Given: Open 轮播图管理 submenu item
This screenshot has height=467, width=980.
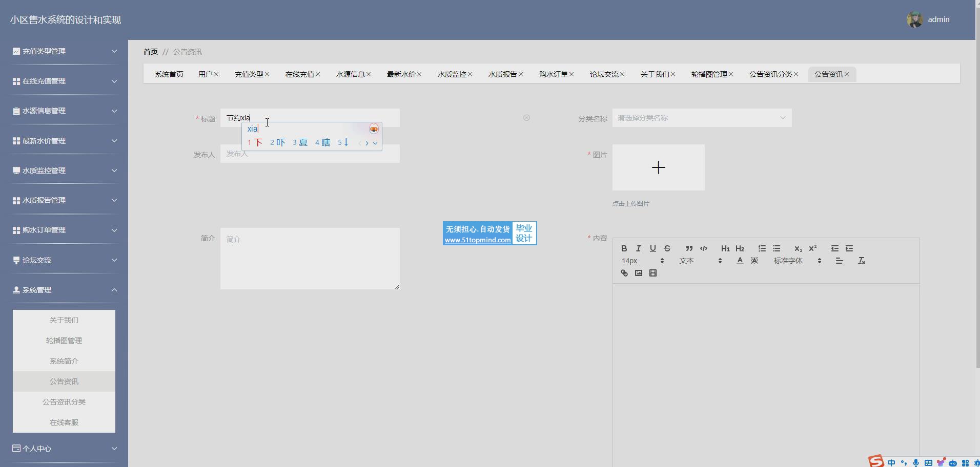Looking at the screenshot, I should coord(64,341).
